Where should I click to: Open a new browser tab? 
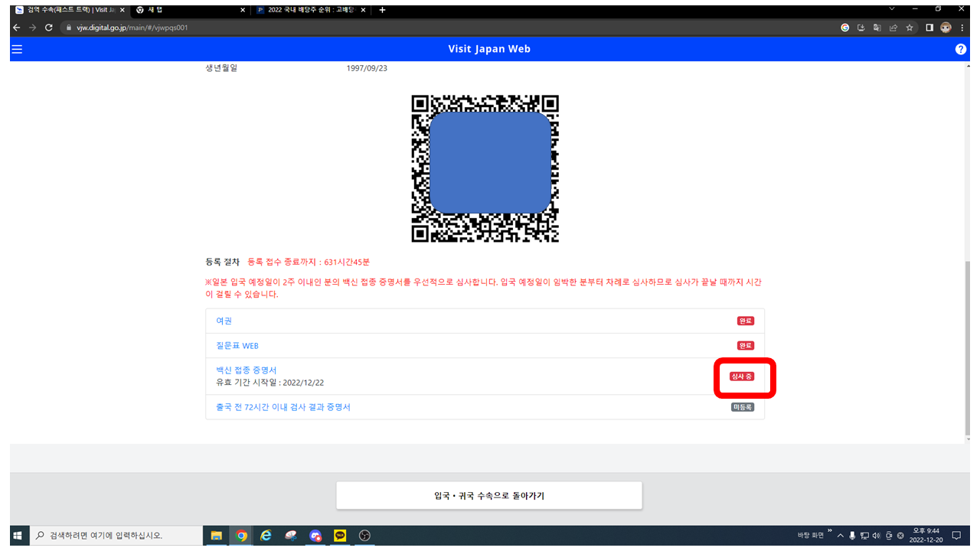383,10
